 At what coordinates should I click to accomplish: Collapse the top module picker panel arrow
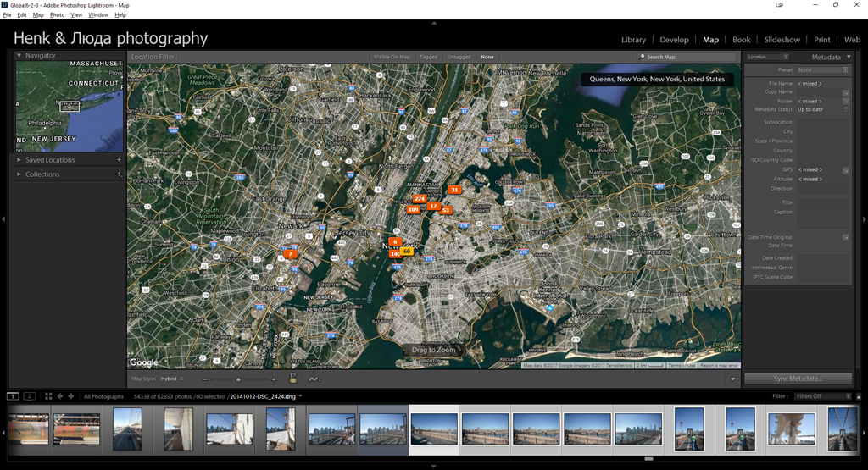coord(434,23)
